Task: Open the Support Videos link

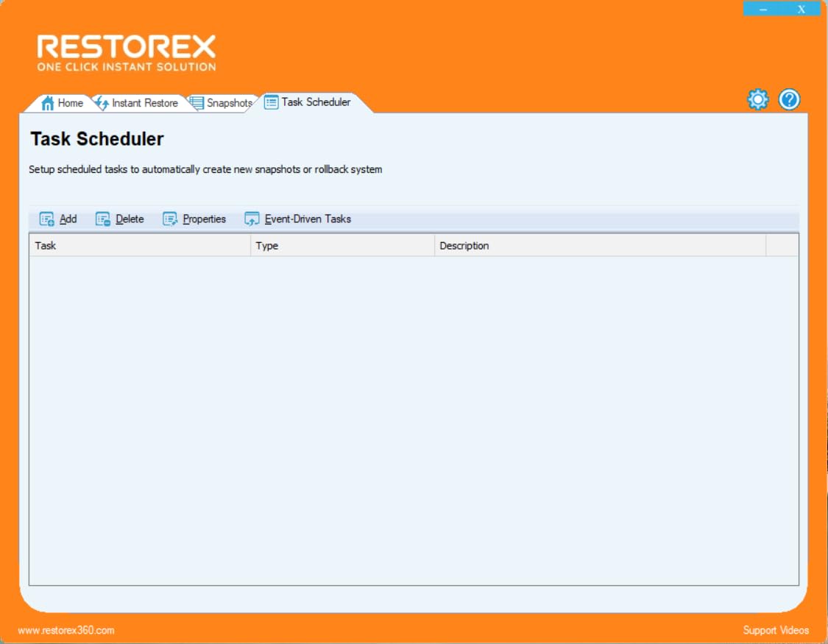Action: point(776,630)
